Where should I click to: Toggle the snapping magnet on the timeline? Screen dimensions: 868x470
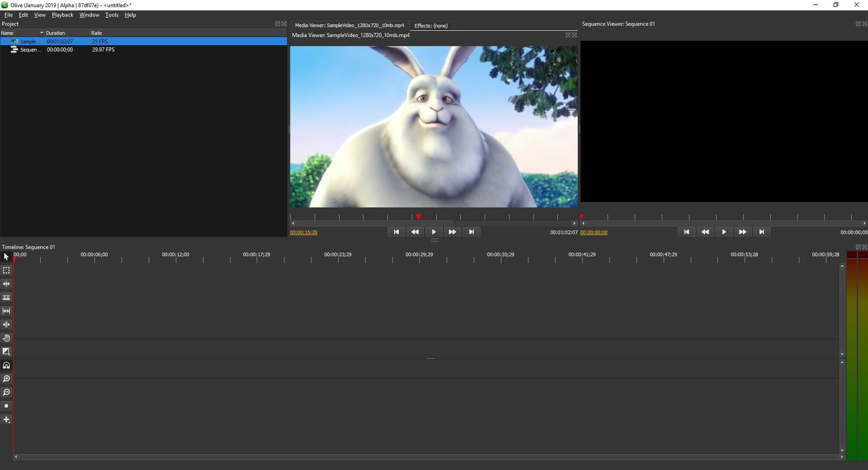click(x=6, y=365)
